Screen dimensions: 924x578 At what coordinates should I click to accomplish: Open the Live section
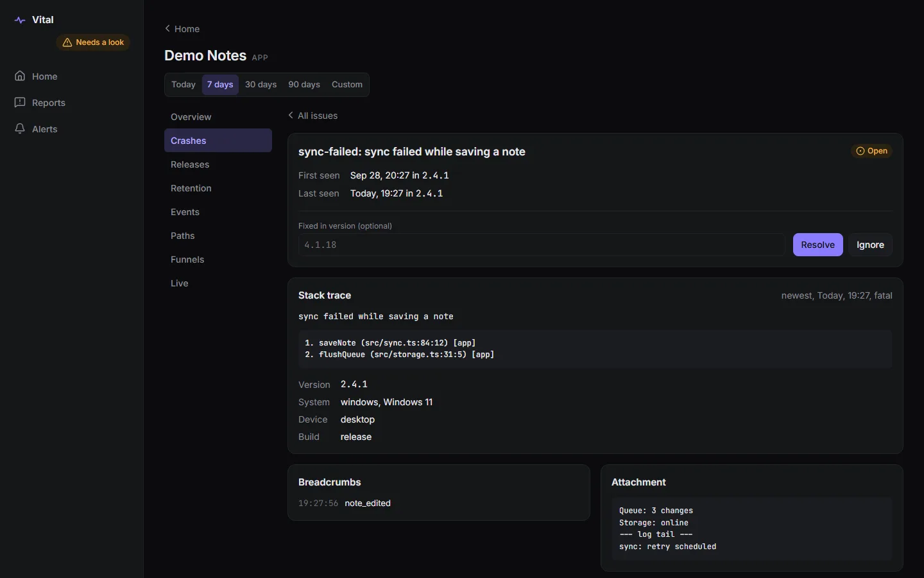coord(218,283)
